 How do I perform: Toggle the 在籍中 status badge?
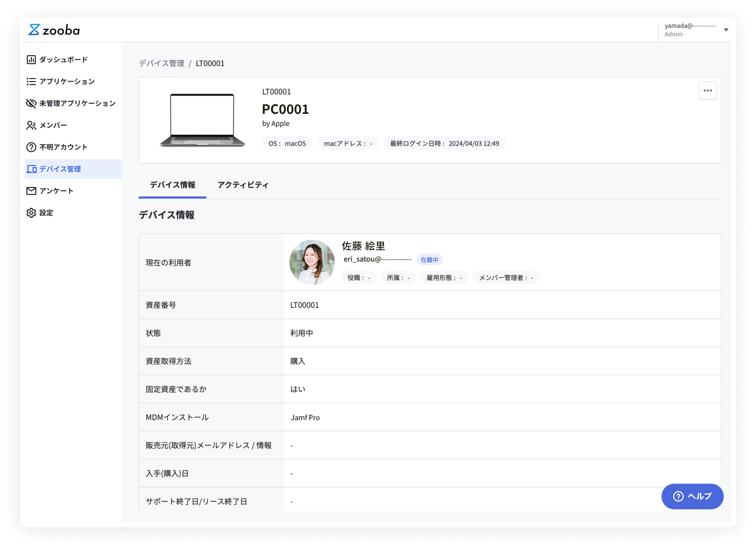coord(429,259)
